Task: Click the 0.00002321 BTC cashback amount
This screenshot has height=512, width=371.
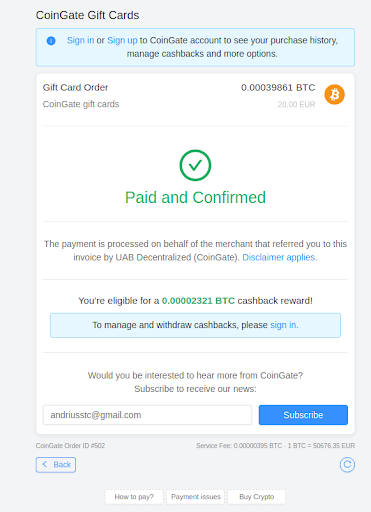Action: (x=198, y=301)
